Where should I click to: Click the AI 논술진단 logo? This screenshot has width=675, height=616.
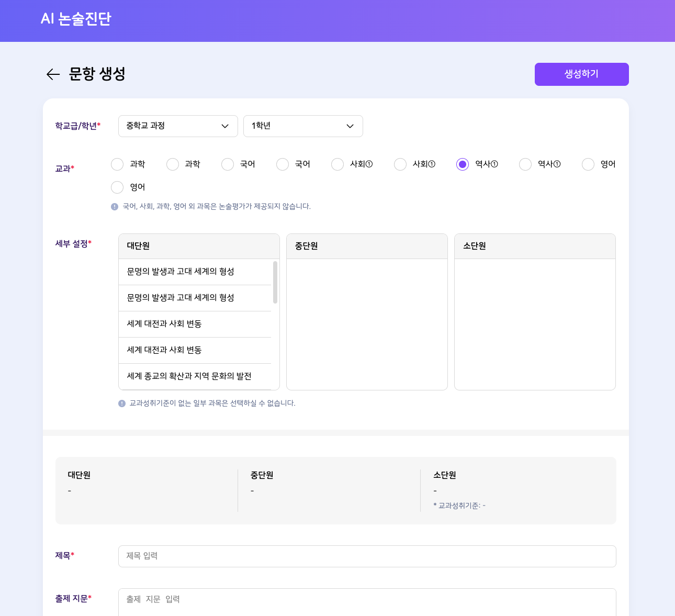(76, 19)
